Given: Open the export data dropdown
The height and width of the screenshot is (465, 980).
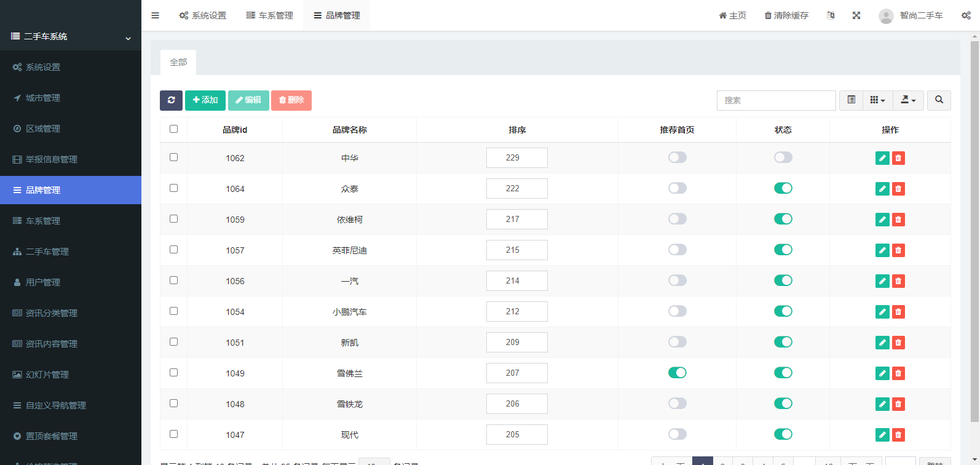Looking at the screenshot, I should click(x=908, y=100).
